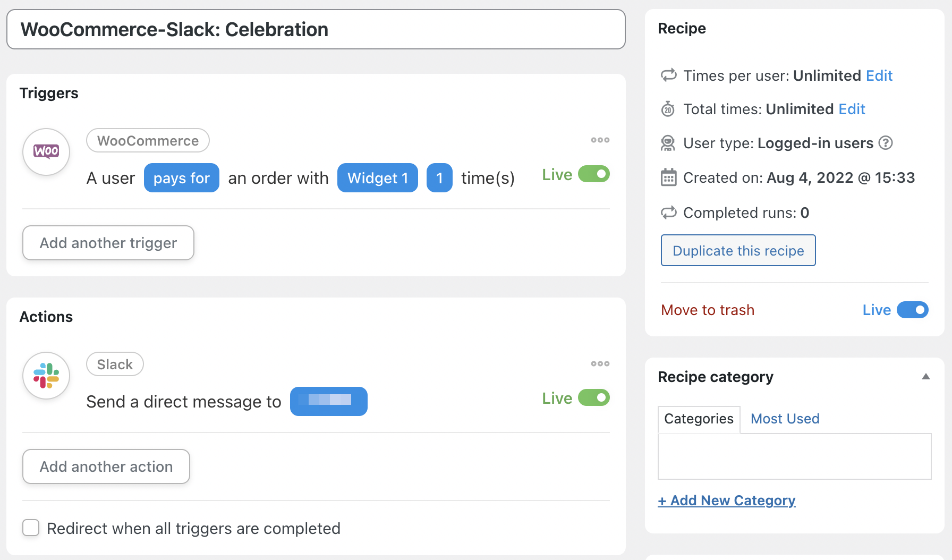The image size is (952, 560).
Task: Click the empty categories list box
Action: (795, 456)
